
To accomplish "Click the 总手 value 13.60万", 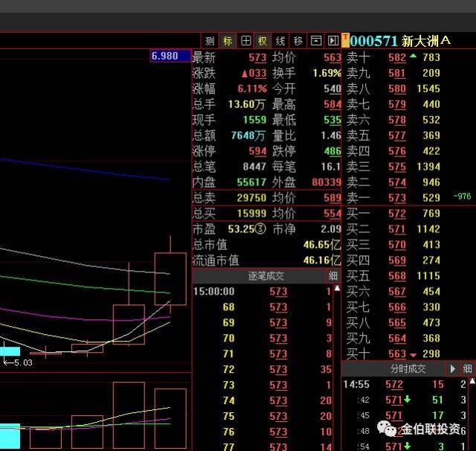I will pyautogui.click(x=246, y=104).
